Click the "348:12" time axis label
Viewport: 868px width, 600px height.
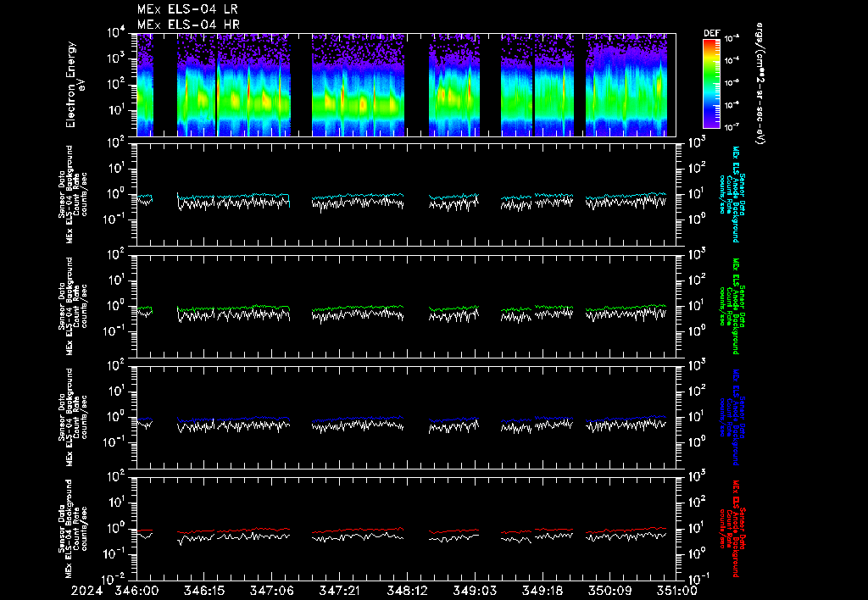(x=408, y=591)
